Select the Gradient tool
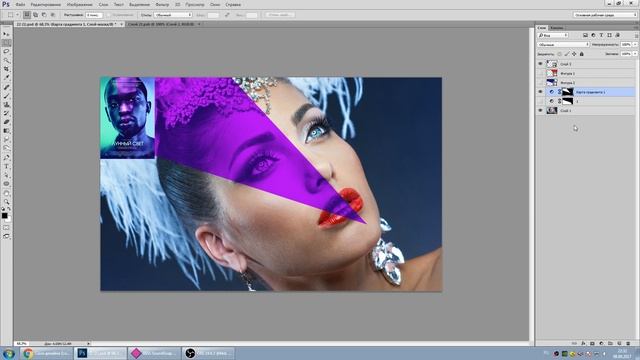This screenshot has width=640, height=360. point(6,131)
